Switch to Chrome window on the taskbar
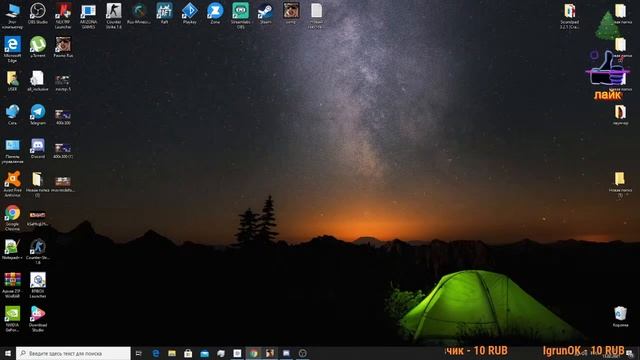Screen dimensions: 640x360 tap(253, 353)
